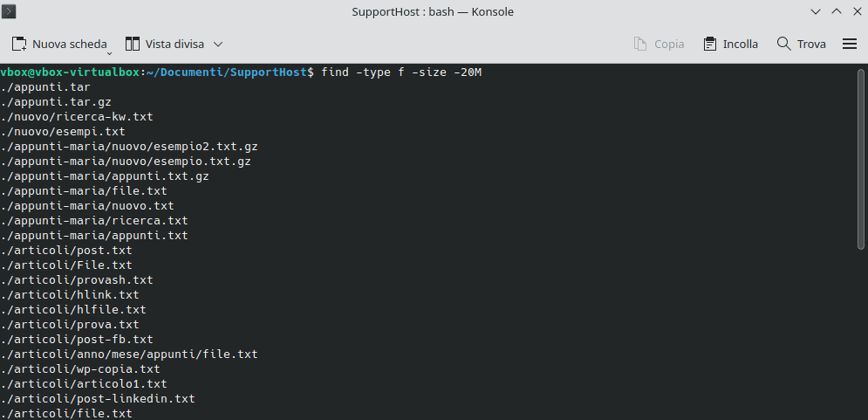Click the ./appunti-maria/ricerca.txt output line
Image resolution: width=868 pixels, height=420 pixels.
click(94, 220)
